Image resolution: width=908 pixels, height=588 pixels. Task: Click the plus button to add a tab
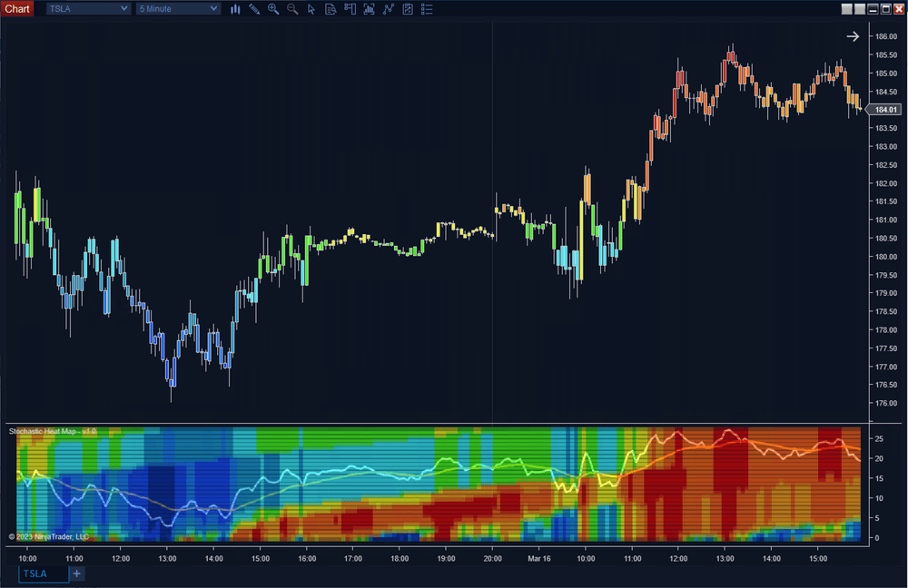coord(76,573)
